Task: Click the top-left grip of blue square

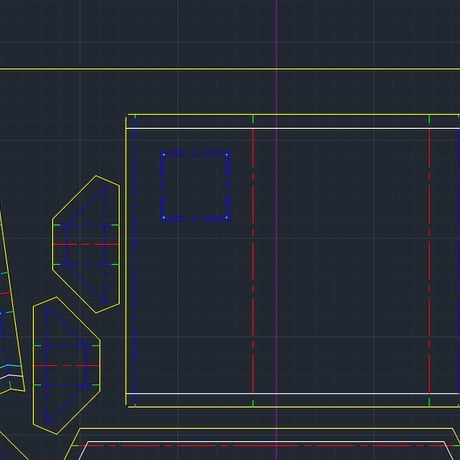Action: tap(164, 155)
